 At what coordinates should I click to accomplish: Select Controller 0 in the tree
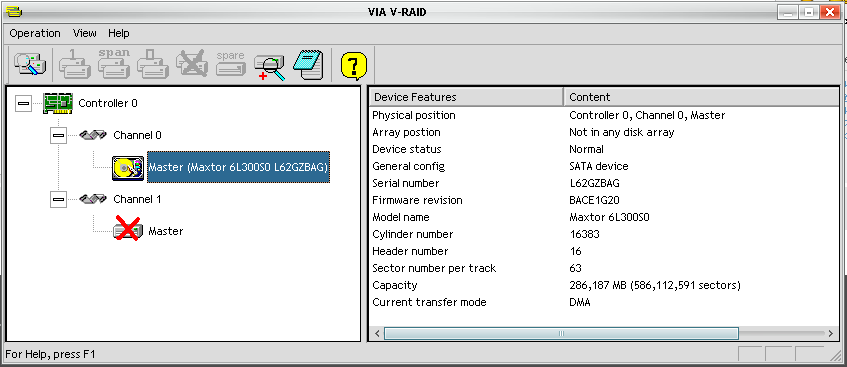tap(108, 103)
